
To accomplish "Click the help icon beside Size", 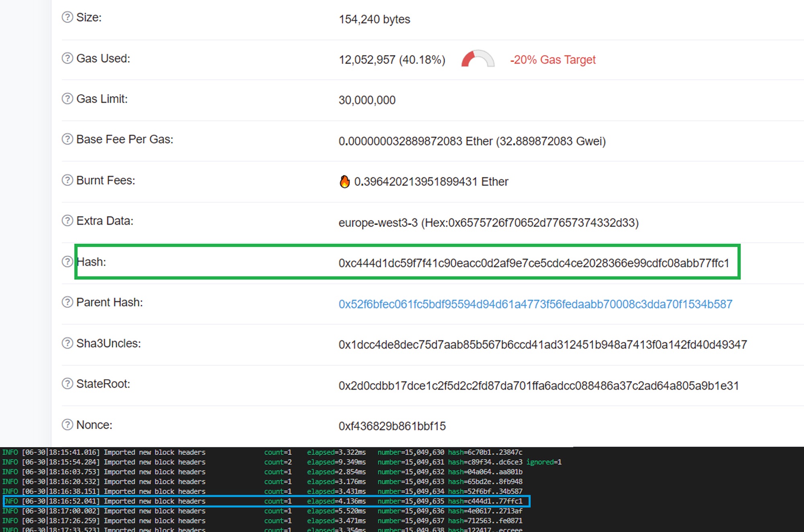I will coord(67,17).
